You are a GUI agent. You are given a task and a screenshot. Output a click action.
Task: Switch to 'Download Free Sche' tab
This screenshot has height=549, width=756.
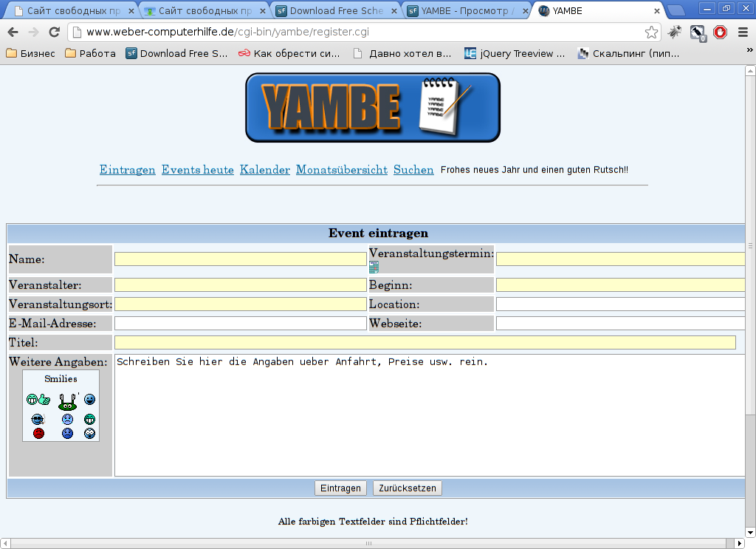(x=337, y=10)
